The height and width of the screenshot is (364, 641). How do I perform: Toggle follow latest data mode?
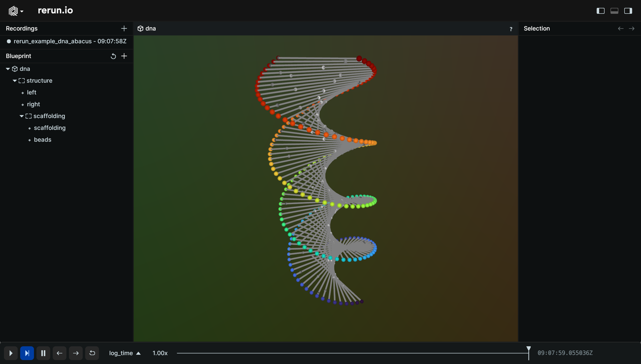point(27,353)
